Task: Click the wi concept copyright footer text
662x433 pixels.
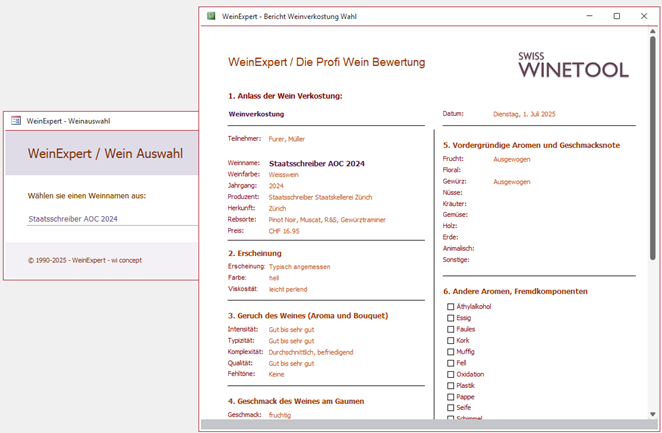Action: pyautogui.click(x=85, y=260)
